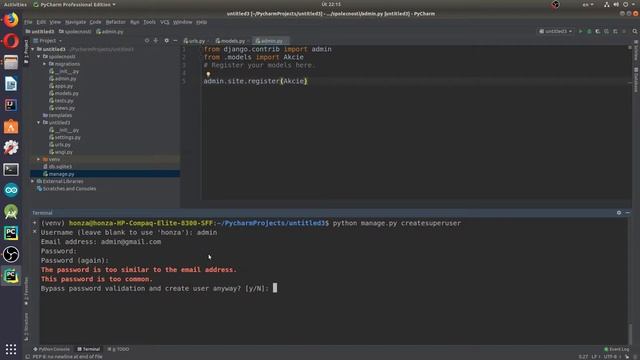Toggle Project side tool window button

point(26,51)
